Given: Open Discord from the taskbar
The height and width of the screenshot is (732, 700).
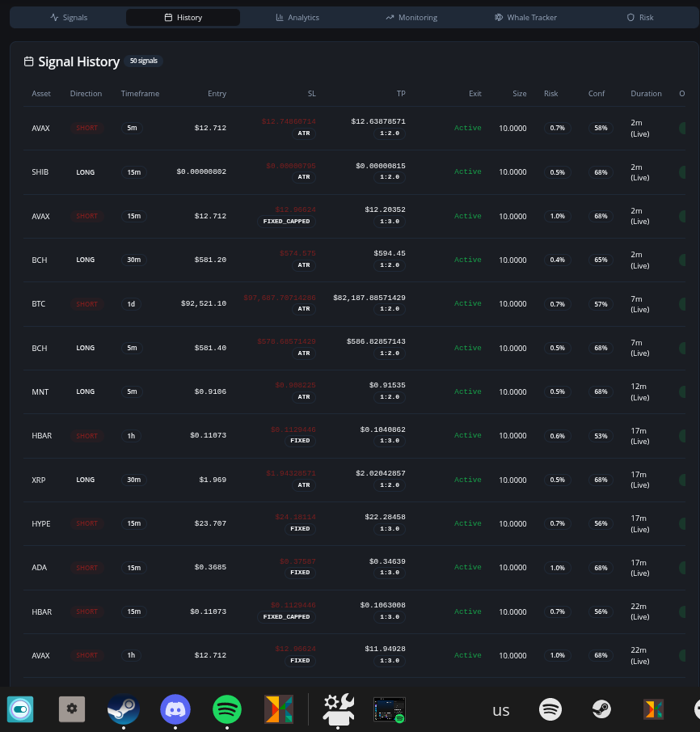Looking at the screenshot, I should [x=175, y=709].
